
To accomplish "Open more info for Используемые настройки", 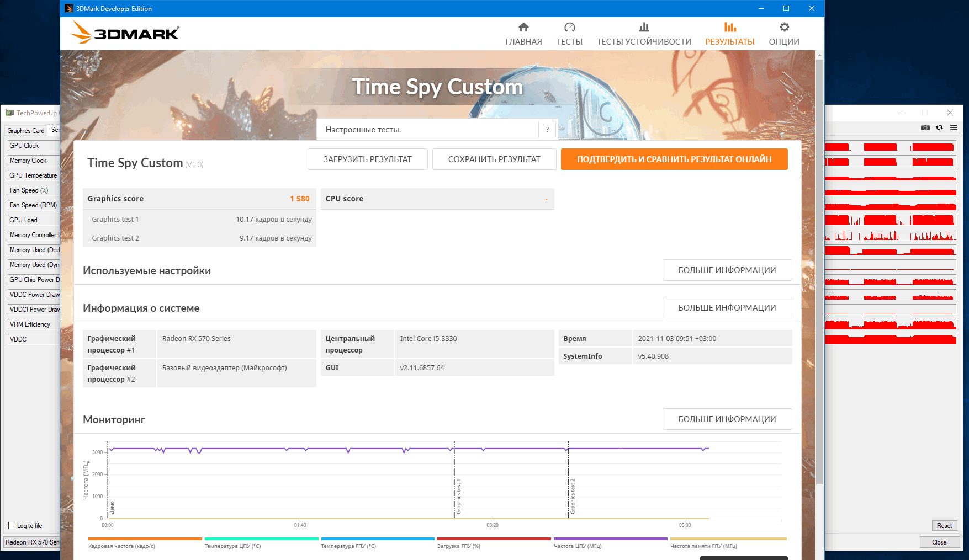I will (x=727, y=270).
